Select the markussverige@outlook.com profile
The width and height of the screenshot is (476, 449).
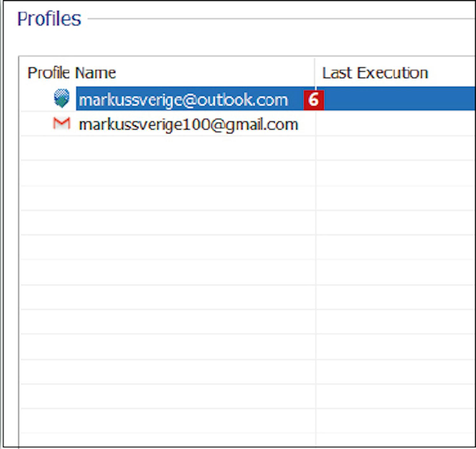[183, 100]
